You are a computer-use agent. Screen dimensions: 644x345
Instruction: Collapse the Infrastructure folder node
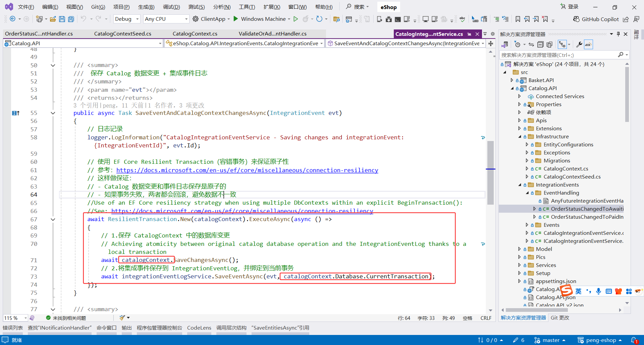pyautogui.click(x=520, y=137)
